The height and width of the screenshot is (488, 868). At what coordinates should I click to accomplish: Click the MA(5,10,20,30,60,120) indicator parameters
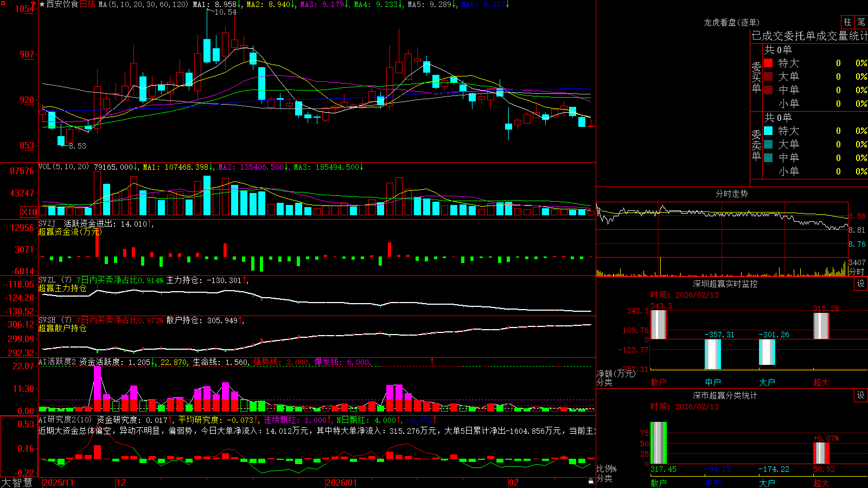pos(143,4)
